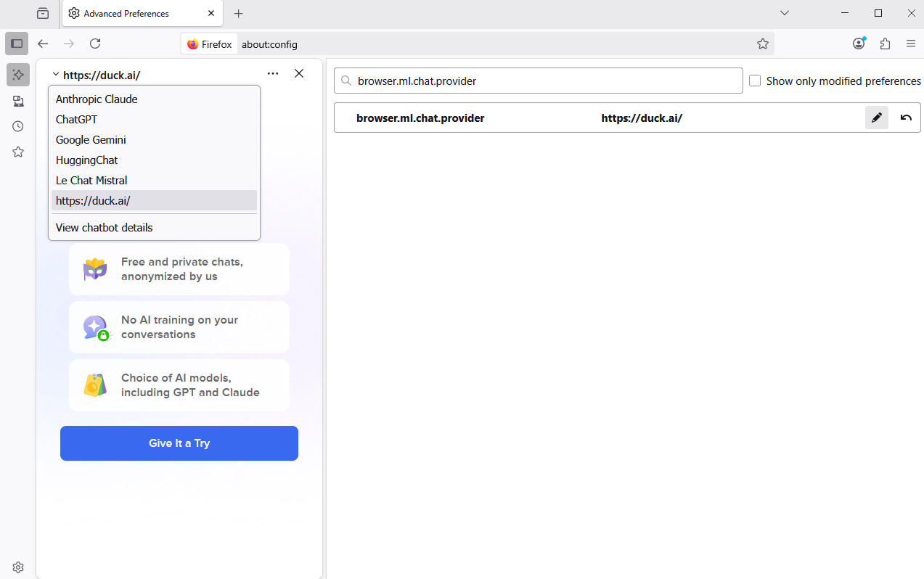Click the https://duck.ai/ preference value
Screen dimensions: 924x579
642,118
